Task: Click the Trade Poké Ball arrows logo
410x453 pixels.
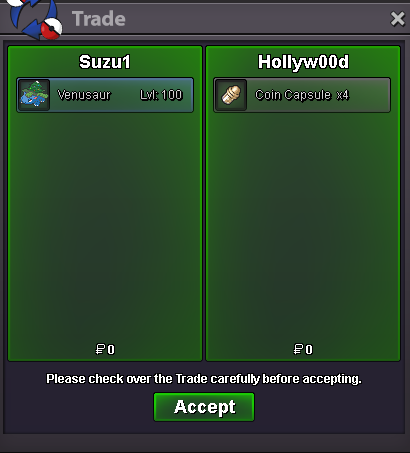Action: point(34,19)
